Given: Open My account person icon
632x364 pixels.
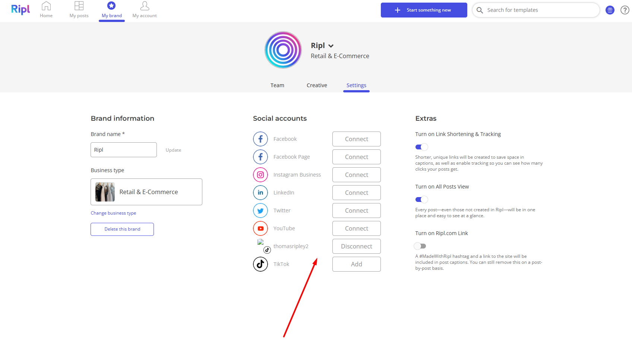Looking at the screenshot, I should [x=145, y=6].
